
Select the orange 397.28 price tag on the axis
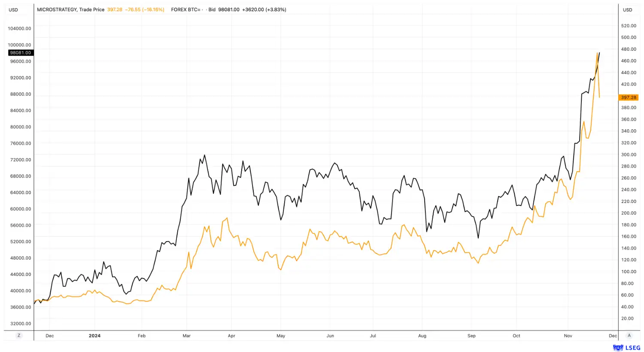coord(629,98)
